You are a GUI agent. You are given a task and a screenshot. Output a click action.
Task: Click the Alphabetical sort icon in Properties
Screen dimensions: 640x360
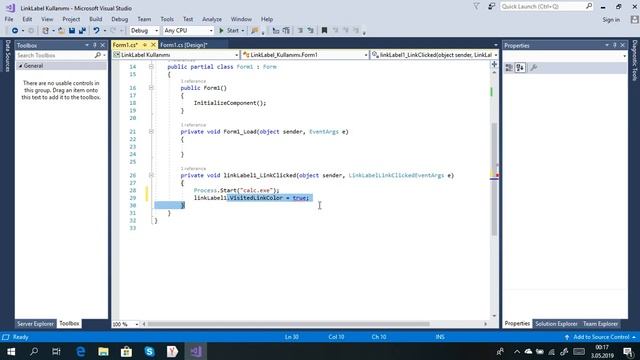pyautogui.click(x=520, y=68)
